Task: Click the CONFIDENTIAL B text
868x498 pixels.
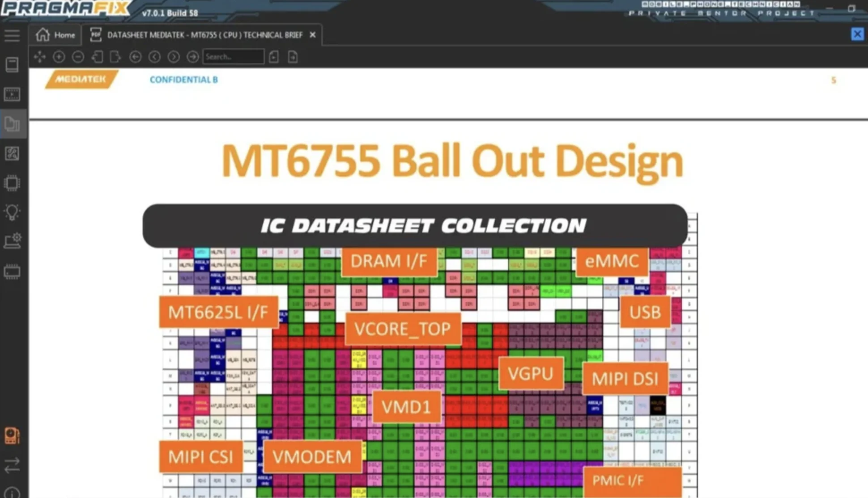Action: 183,80
